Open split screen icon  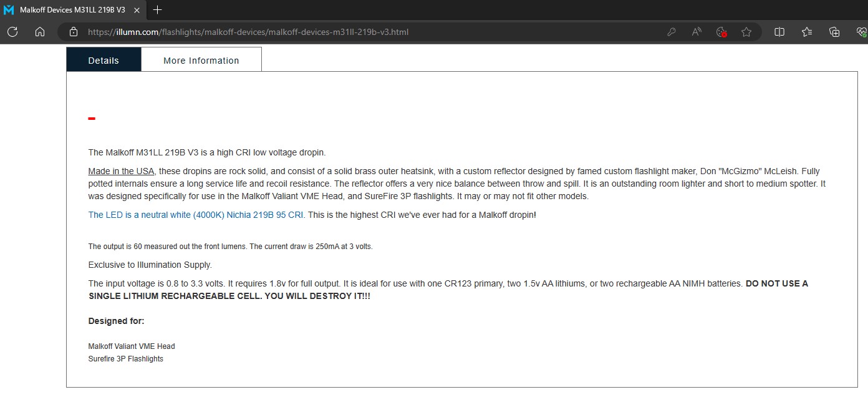(779, 32)
